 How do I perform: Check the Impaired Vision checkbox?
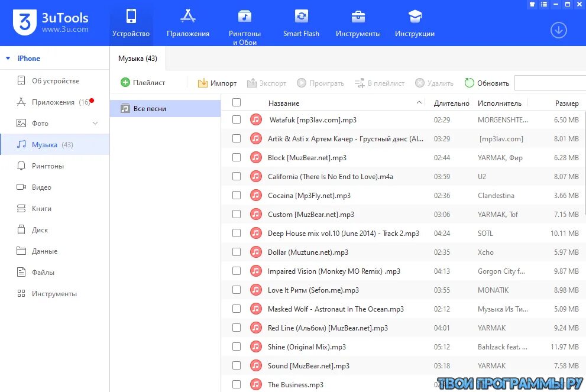click(x=237, y=271)
